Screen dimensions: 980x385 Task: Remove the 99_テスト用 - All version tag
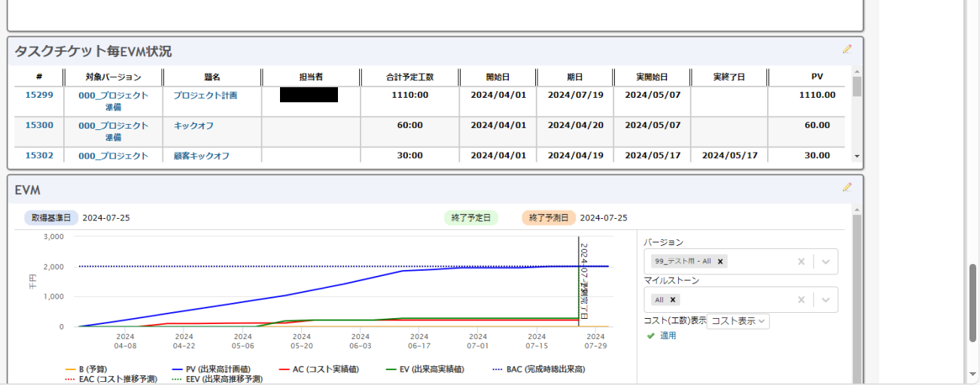point(720,262)
